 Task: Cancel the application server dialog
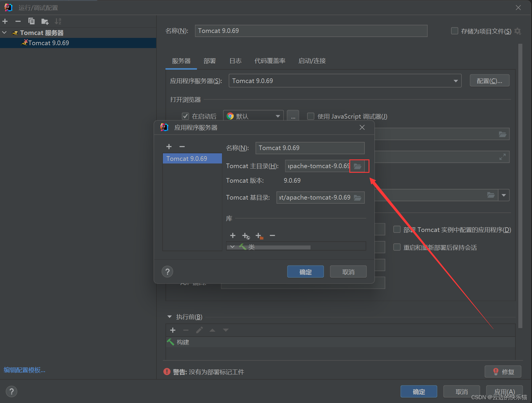[348, 272]
